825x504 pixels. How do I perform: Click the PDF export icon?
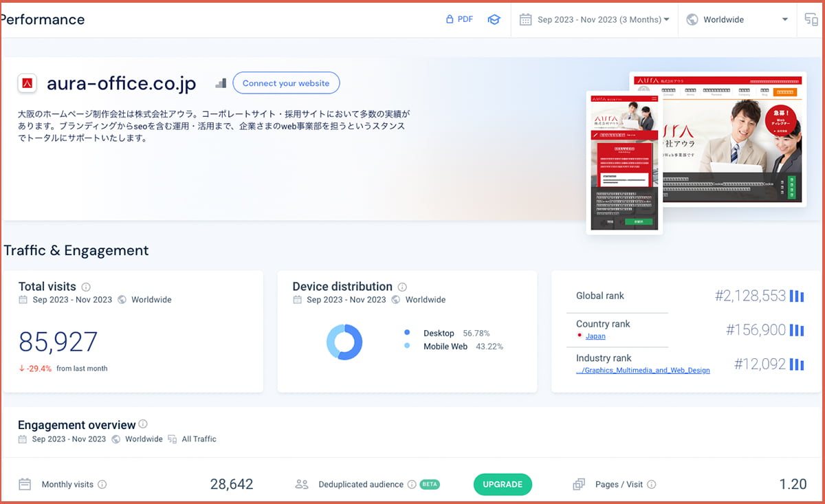tap(450, 19)
